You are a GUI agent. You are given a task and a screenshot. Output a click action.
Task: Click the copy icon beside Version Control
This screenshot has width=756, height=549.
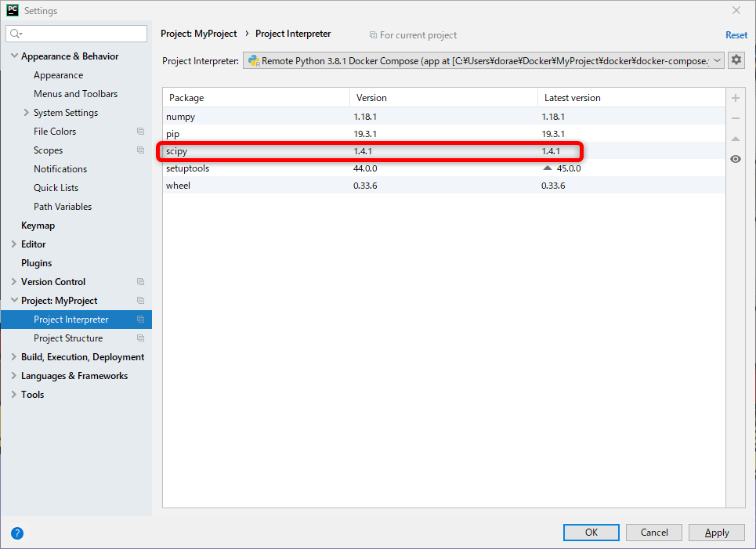pos(141,282)
